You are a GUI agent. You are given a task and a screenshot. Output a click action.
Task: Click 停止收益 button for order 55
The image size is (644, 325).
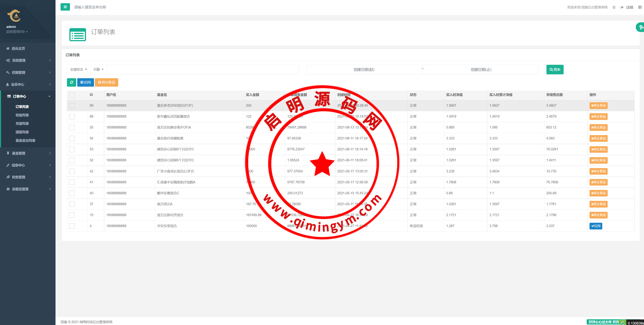[598, 128]
